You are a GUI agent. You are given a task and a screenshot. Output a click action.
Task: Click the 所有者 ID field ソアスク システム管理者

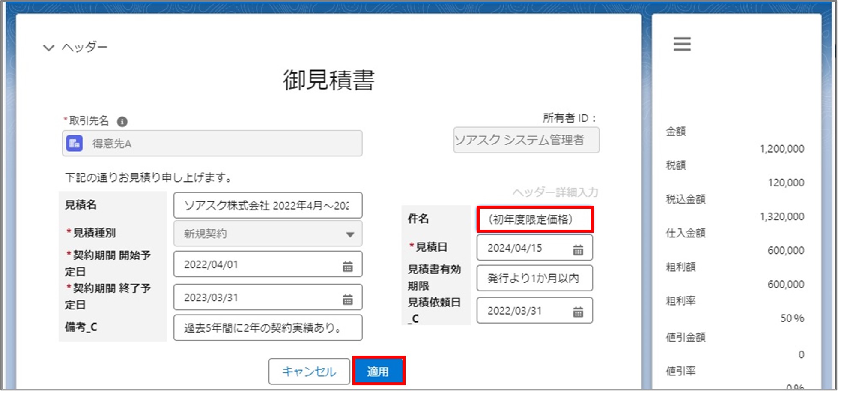pos(526,140)
